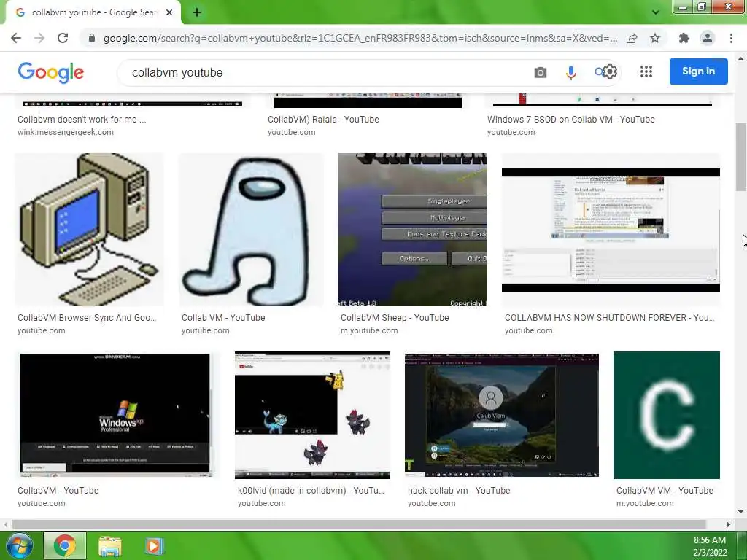This screenshot has width=747, height=560.
Task: Select the 'hack collab vm' login thumbnail
Action: 502,415
